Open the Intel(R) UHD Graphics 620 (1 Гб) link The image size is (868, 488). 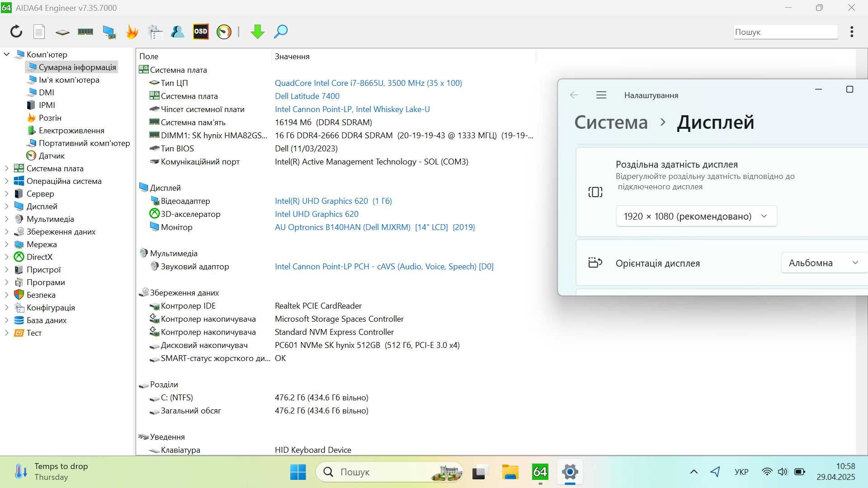pos(333,201)
